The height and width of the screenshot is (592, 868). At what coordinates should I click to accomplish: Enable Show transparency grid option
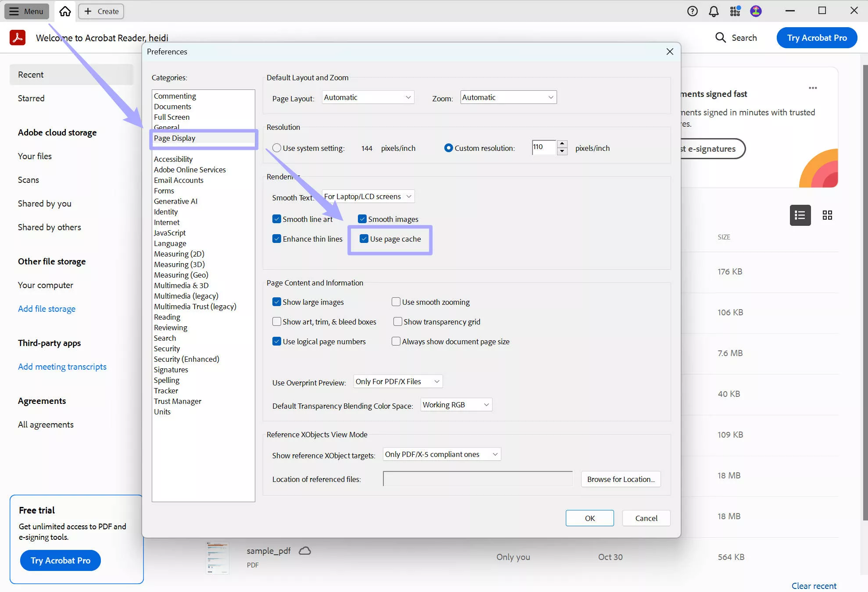(x=397, y=321)
